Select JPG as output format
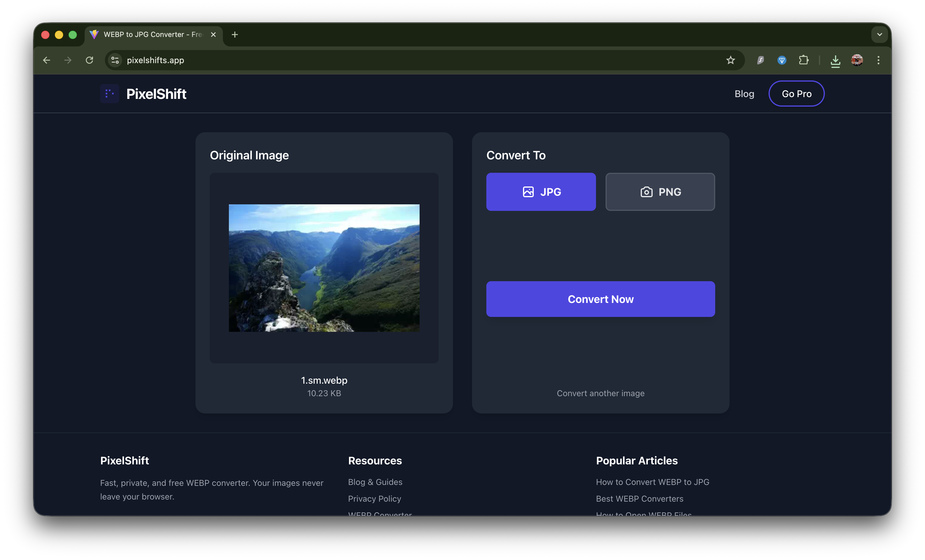Screen dimensions: 925x560 [x=541, y=192]
